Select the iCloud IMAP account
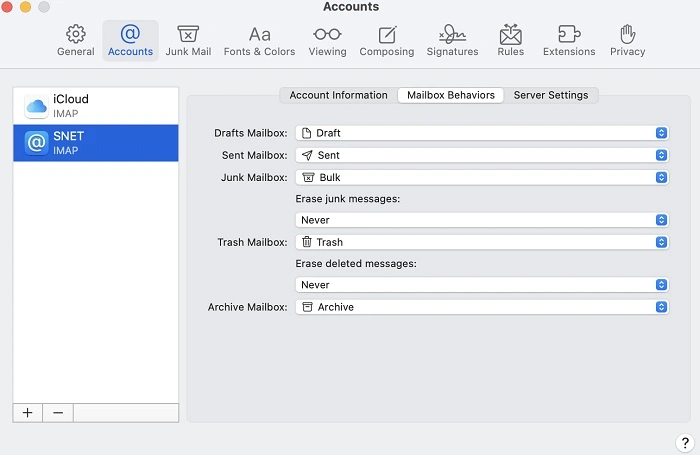This screenshot has height=455, width=700. click(96, 106)
